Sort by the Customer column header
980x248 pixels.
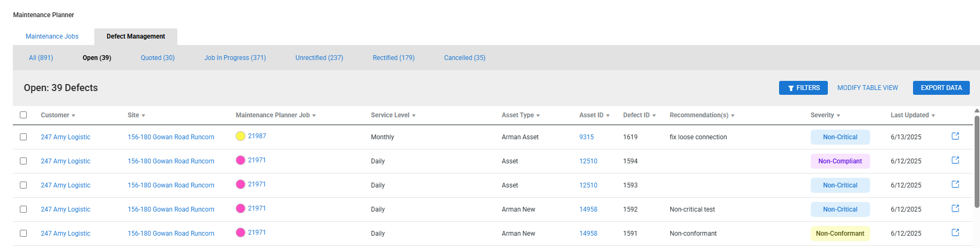pos(55,115)
